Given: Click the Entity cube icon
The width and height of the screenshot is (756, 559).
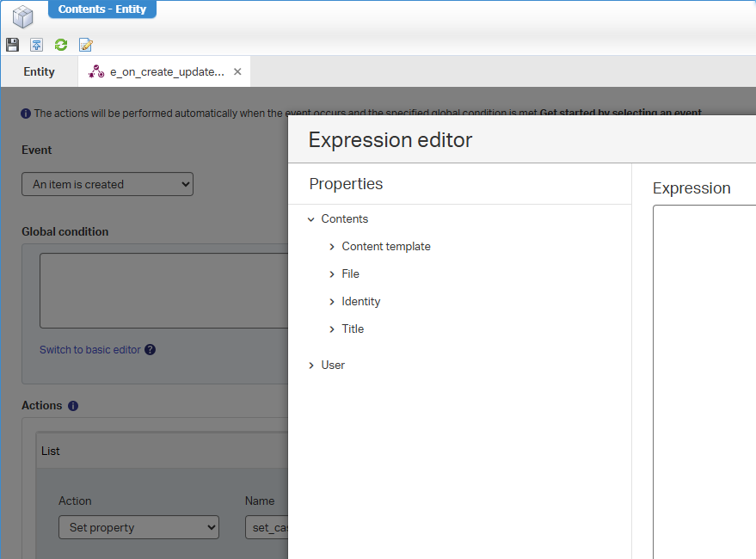Looking at the screenshot, I should tap(22, 16).
